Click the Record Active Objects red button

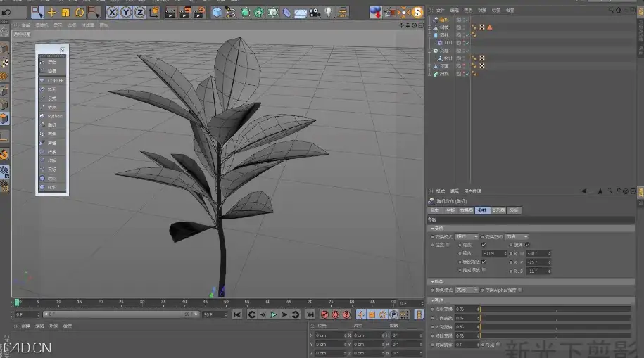(325, 314)
